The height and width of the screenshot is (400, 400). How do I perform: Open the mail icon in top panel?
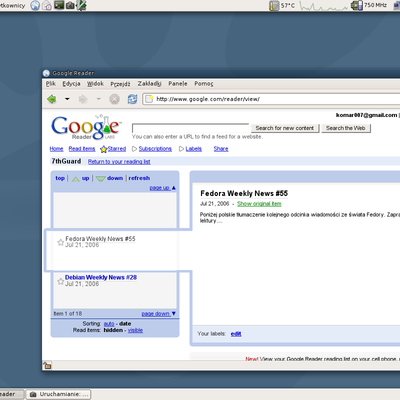(47, 5)
